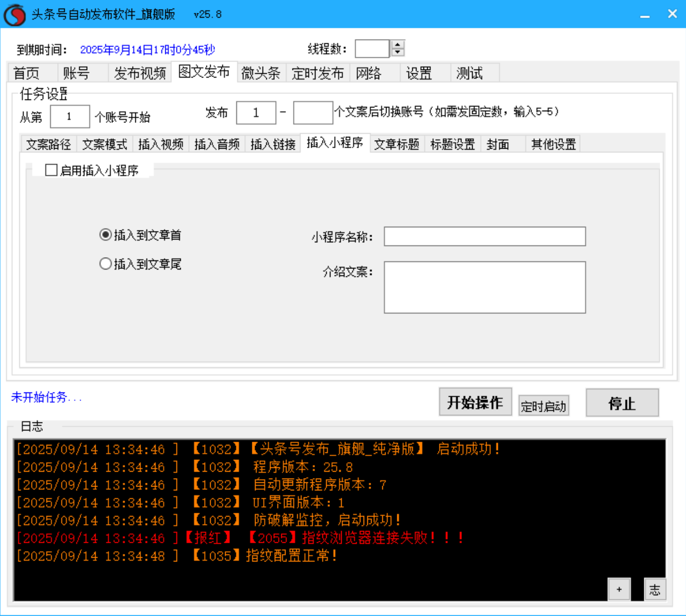The height and width of the screenshot is (616, 686).
Task: Open the 文章标题 sub-tab
Action: (x=396, y=143)
